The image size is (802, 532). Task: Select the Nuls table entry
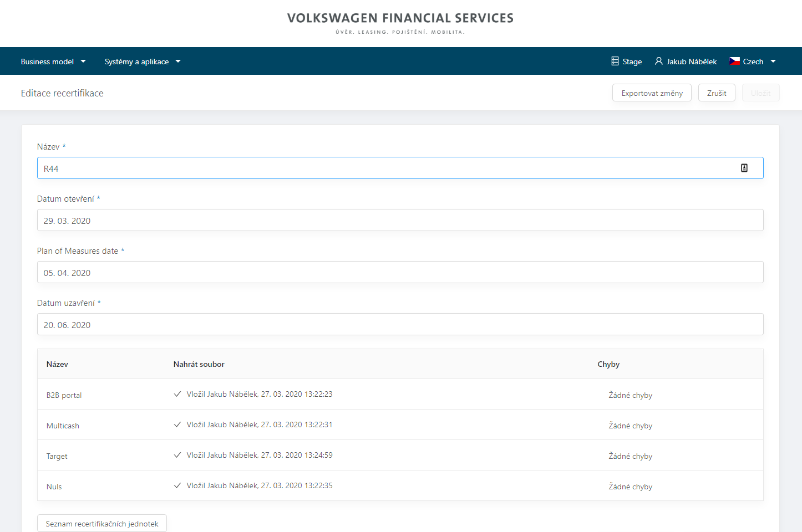tap(54, 486)
